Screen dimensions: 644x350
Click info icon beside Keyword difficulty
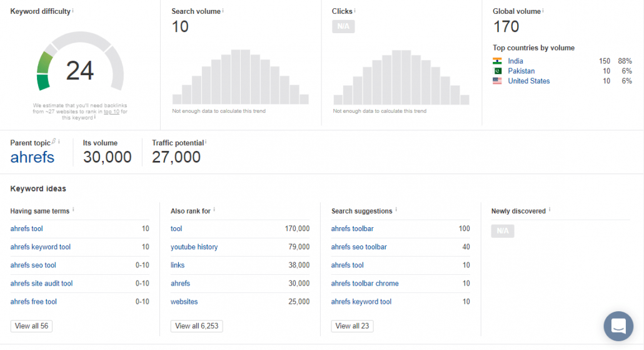73,10
